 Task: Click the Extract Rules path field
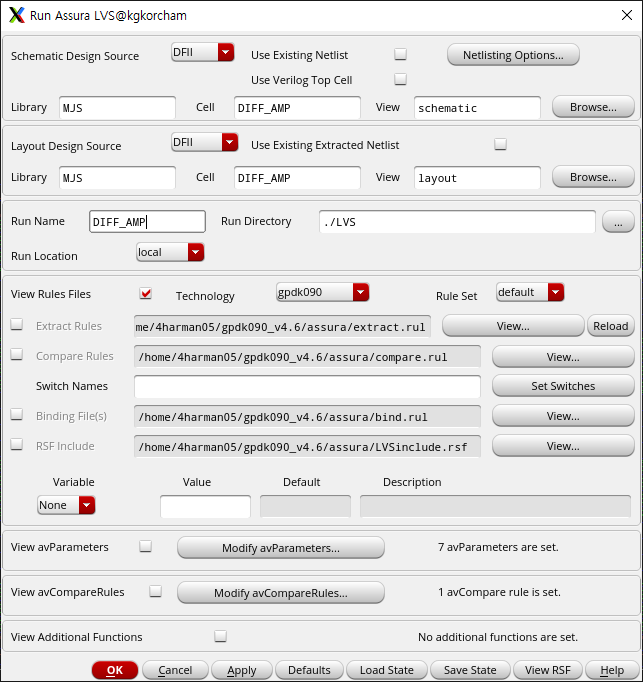pos(282,327)
